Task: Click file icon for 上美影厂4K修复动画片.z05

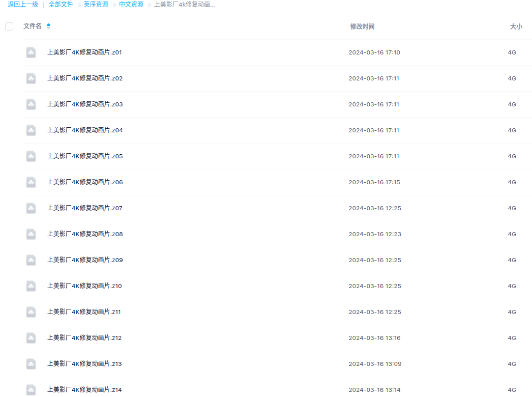Action: pyautogui.click(x=31, y=156)
